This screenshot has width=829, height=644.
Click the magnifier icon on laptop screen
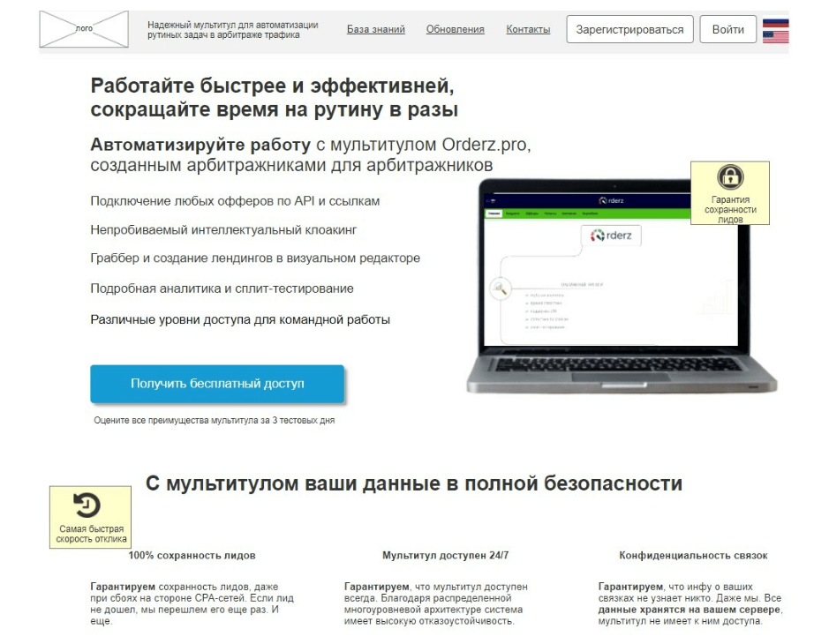(x=500, y=288)
